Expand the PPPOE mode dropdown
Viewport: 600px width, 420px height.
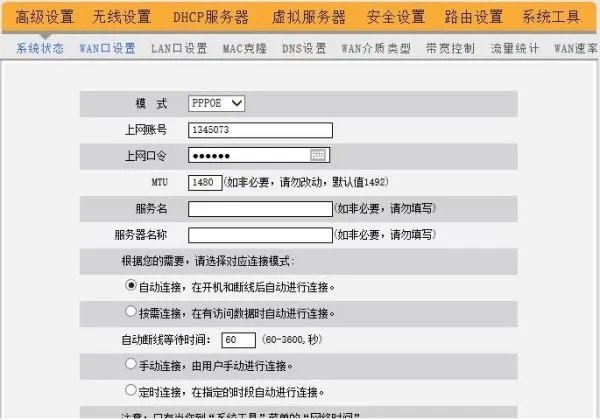pos(217,103)
